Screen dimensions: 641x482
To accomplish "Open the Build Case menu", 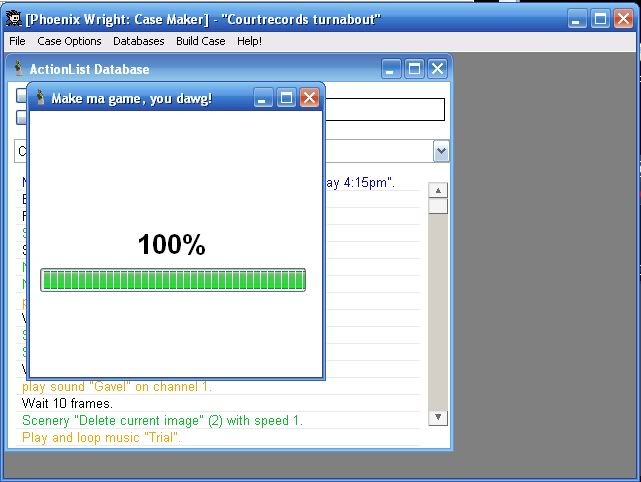I will click(201, 41).
